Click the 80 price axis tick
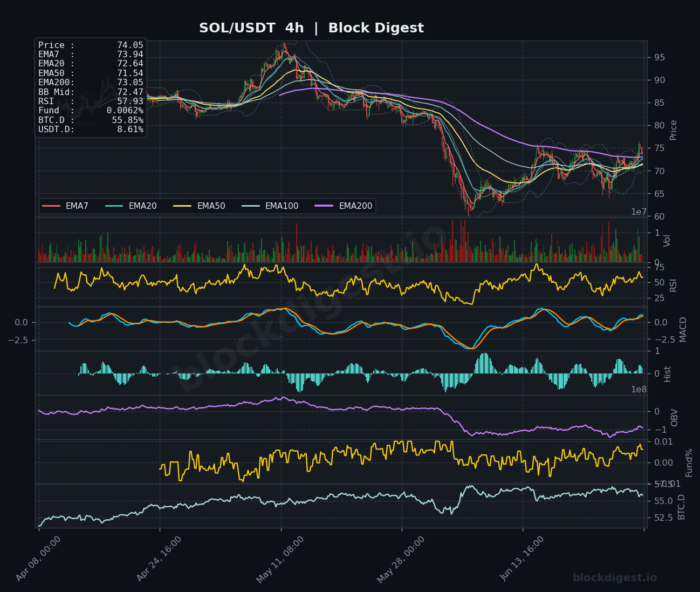 click(659, 126)
